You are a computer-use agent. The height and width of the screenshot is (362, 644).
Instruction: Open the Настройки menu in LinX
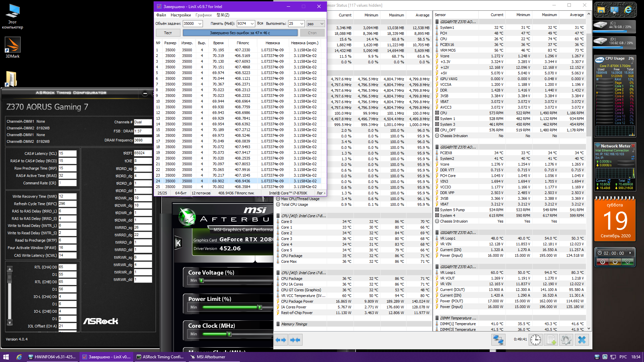[180, 15]
